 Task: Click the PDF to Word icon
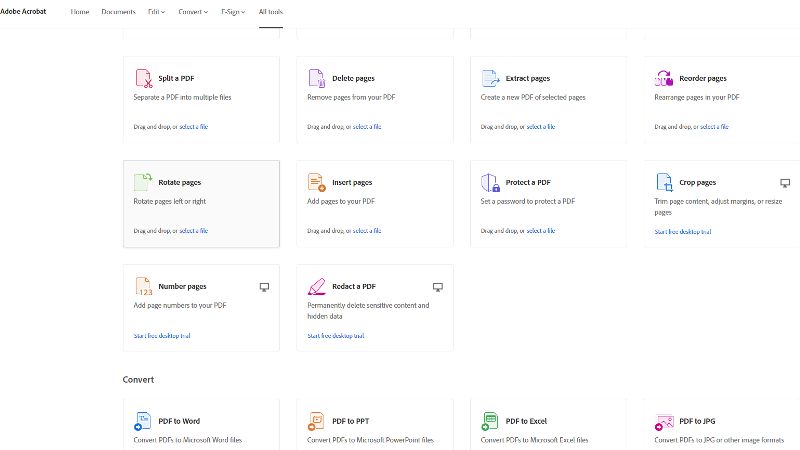pyautogui.click(x=142, y=421)
